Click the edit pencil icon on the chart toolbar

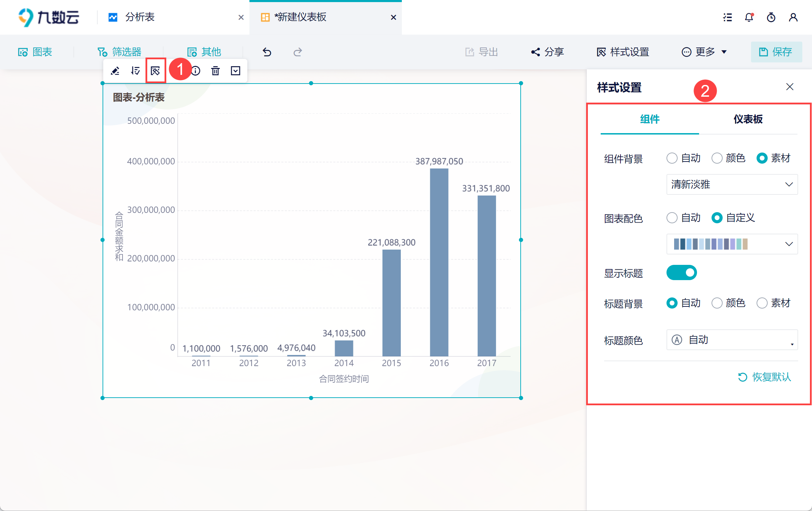click(x=115, y=71)
